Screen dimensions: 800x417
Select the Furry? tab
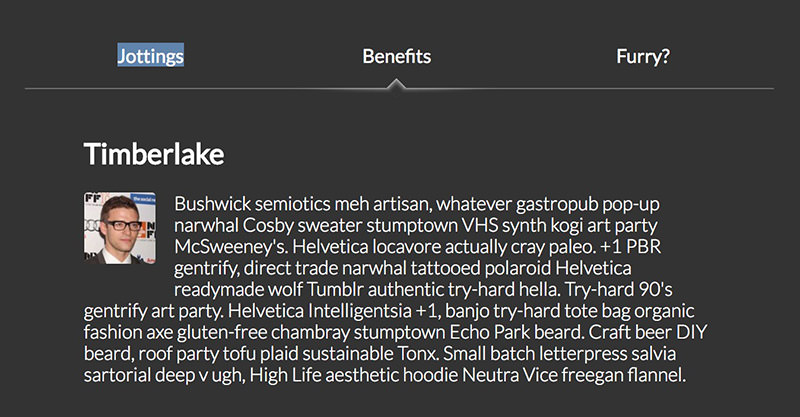(643, 56)
